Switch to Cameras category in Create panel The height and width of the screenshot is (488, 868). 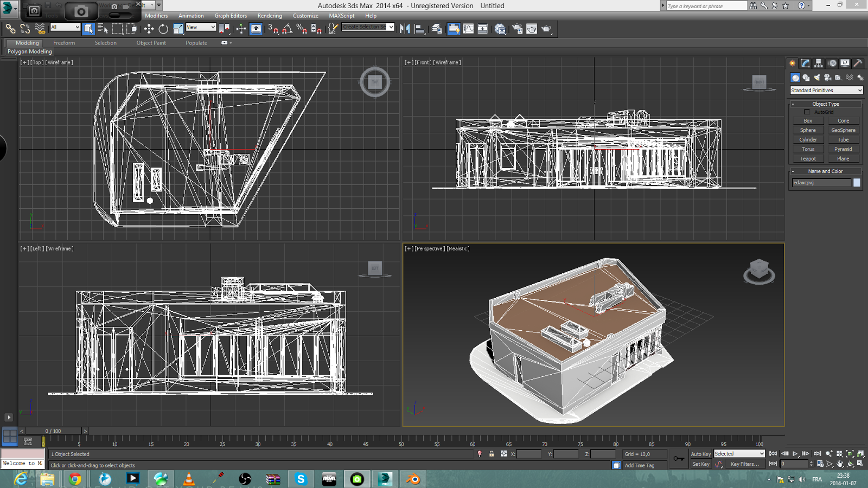[x=828, y=78]
